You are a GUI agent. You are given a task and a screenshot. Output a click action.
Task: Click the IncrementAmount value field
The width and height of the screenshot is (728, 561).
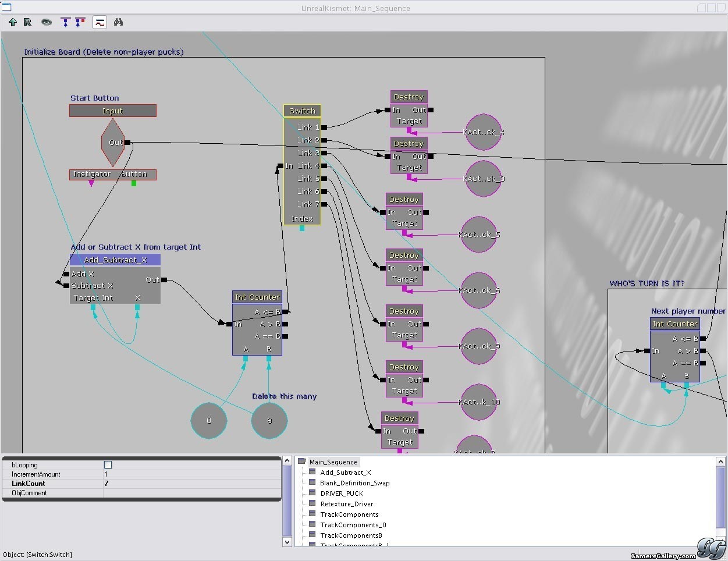click(192, 474)
